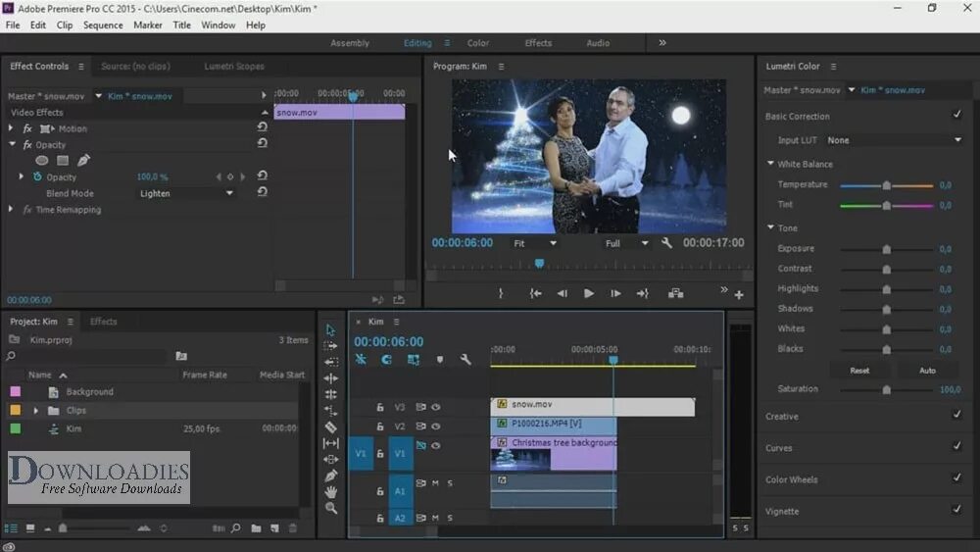
Task: Collapse the White Balance section
Action: (770, 163)
